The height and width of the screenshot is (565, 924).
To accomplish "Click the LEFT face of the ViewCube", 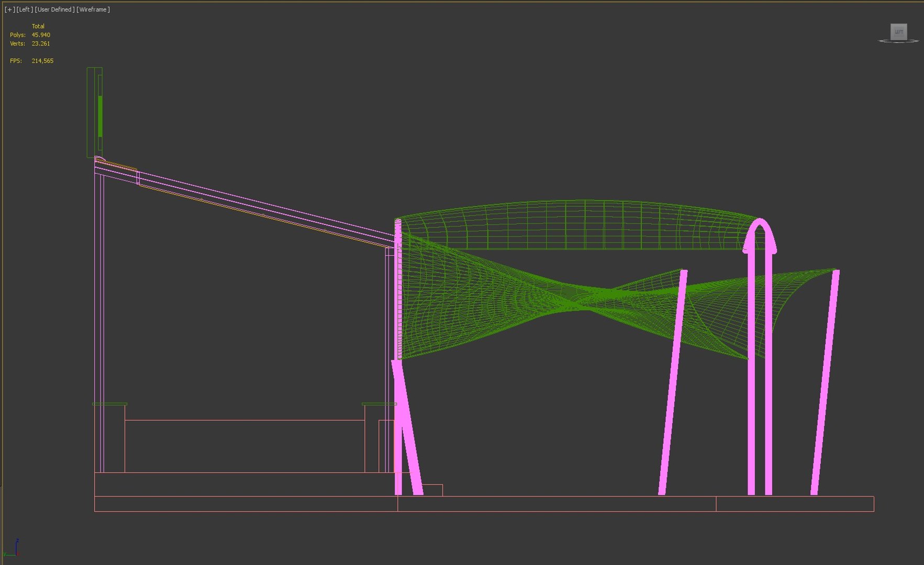I will [x=898, y=32].
